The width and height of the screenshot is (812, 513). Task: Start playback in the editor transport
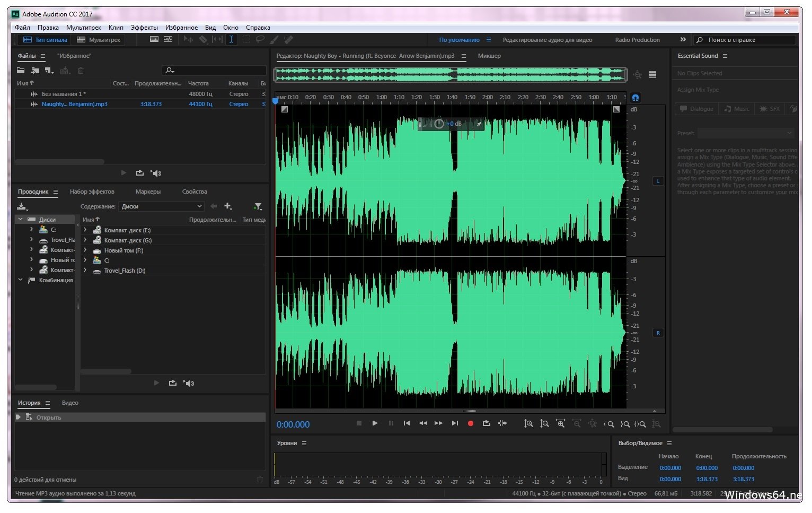[x=375, y=423]
